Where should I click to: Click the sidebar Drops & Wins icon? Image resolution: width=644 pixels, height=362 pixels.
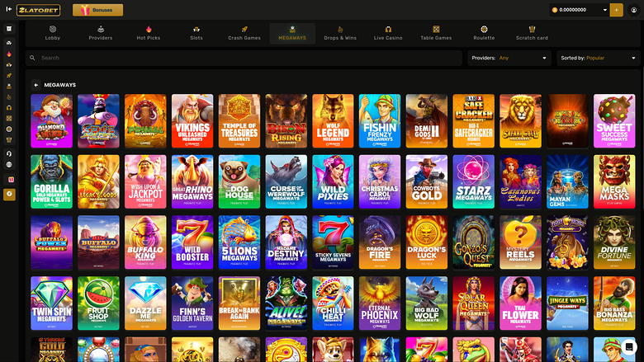(x=9, y=96)
